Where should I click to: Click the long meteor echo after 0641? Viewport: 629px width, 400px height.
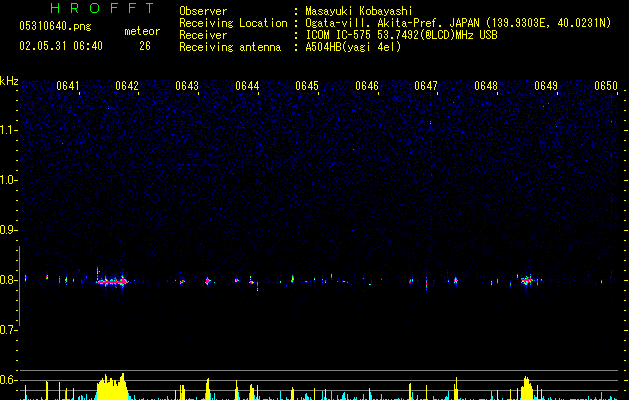tap(112, 282)
